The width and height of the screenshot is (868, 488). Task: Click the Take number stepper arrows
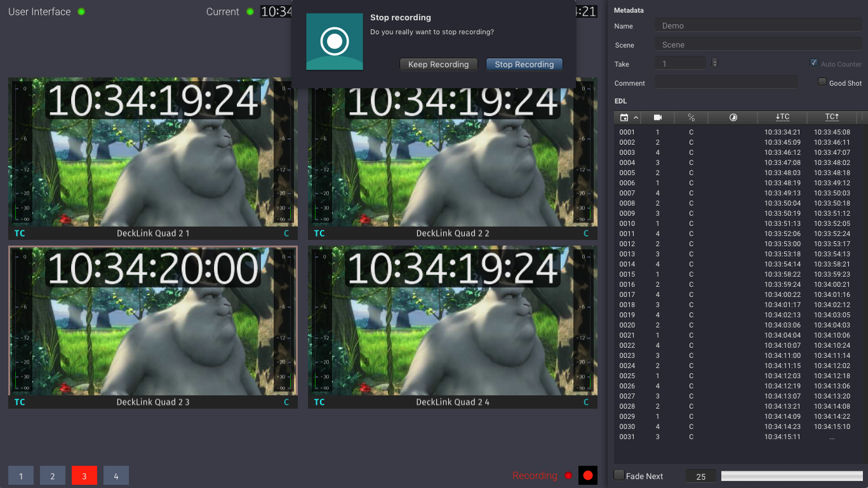click(x=715, y=63)
